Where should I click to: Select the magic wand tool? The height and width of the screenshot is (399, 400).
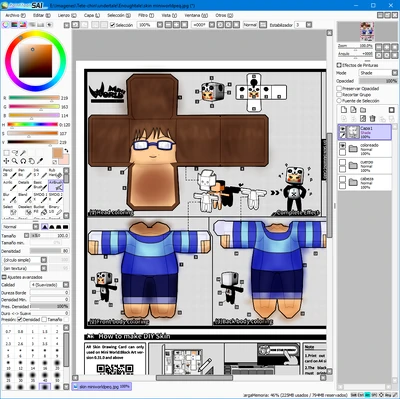23,153
